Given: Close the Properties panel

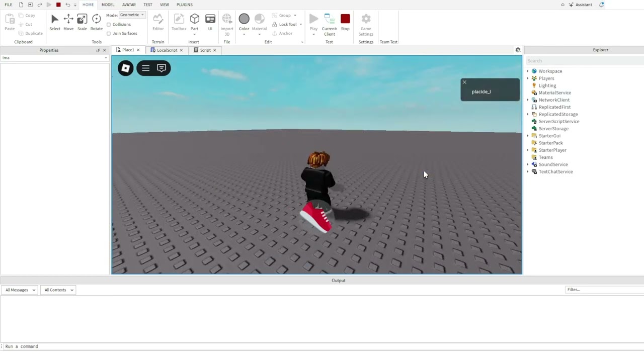Looking at the screenshot, I should (x=104, y=50).
